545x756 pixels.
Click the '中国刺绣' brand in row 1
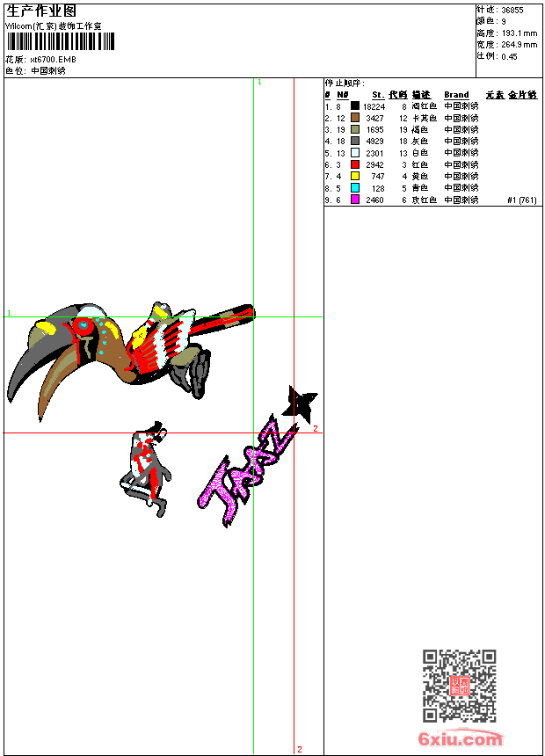click(461, 106)
